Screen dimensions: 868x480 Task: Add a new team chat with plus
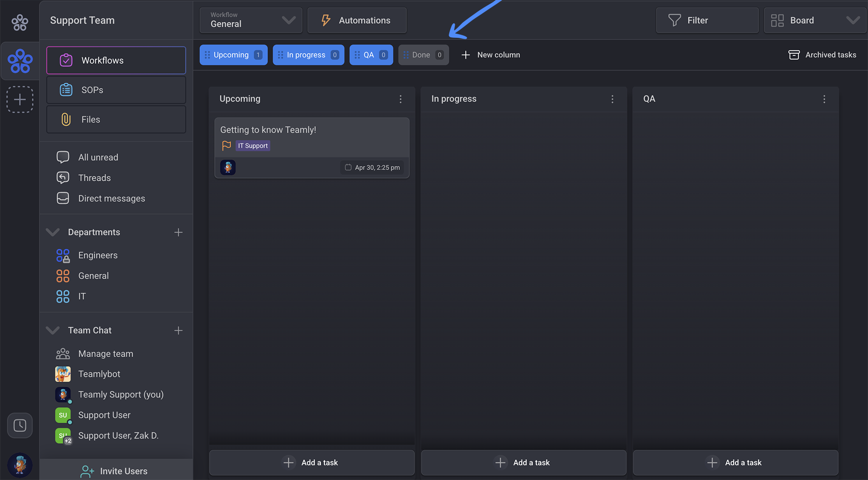pos(178,330)
